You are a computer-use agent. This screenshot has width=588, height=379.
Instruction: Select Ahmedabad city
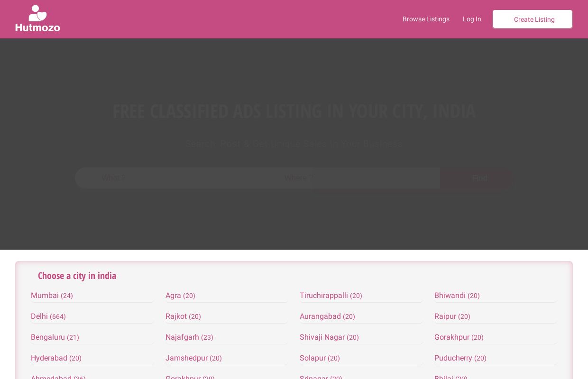pyautogui.click(x=51, y=377)
